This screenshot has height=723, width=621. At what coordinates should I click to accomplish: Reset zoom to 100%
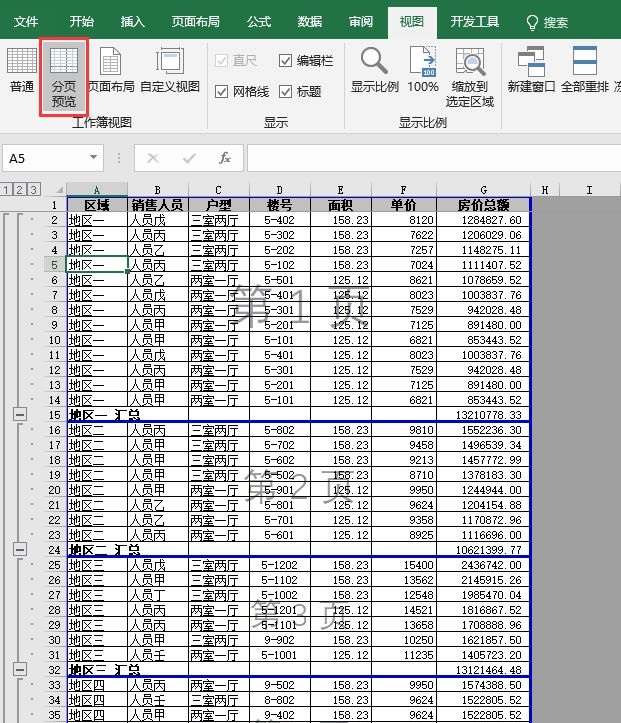[423, 70]
